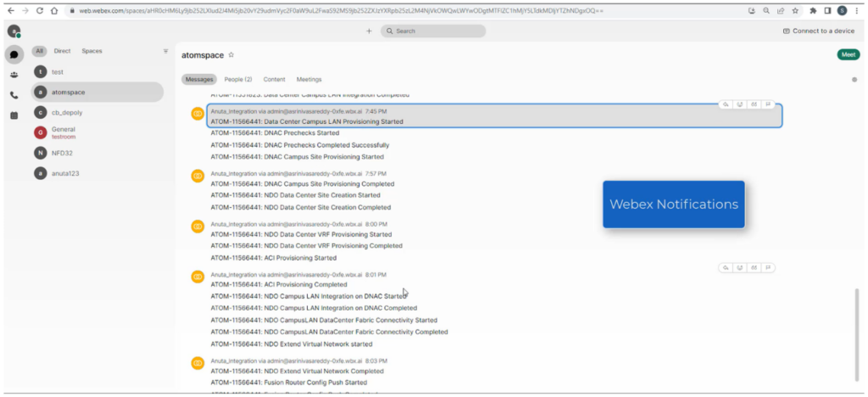
Task: Open the Chrome three-dot menu
Action: [857, 10]
